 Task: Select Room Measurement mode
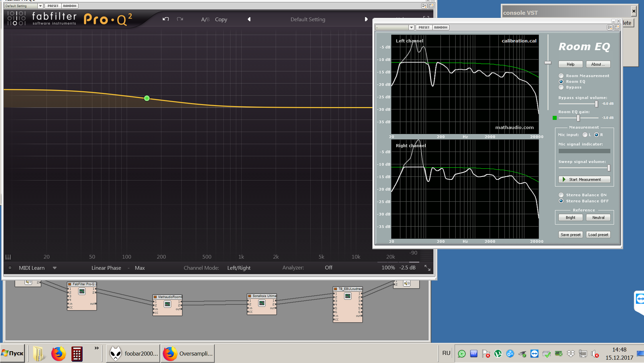[561, 76]
